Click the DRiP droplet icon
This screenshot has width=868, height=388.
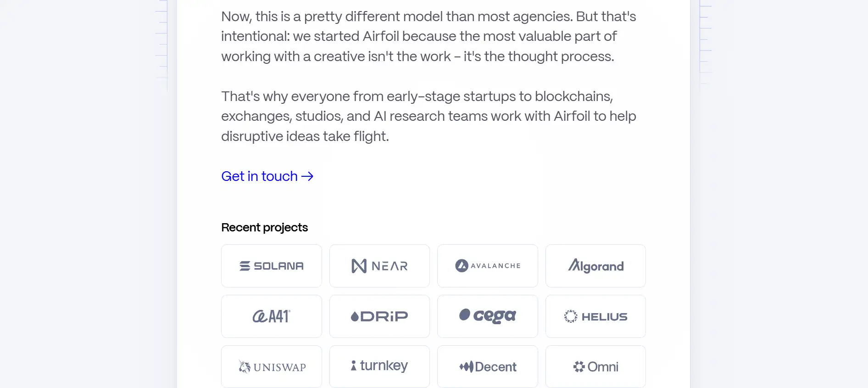click(355, 316)
